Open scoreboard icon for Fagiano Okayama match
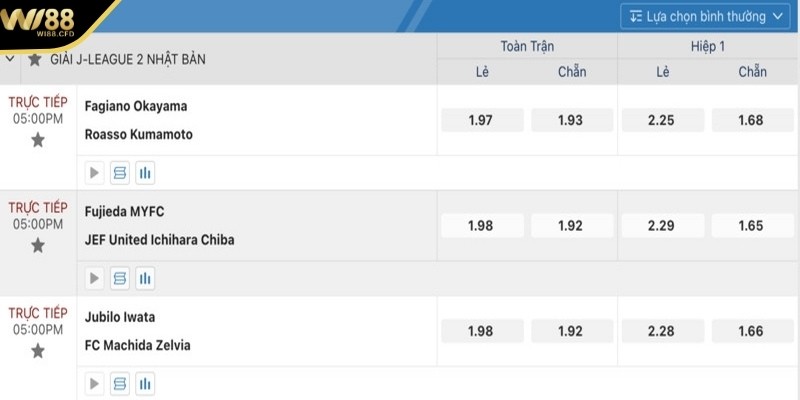The width and height of the screenshot is (800, 400). [120, 173]
